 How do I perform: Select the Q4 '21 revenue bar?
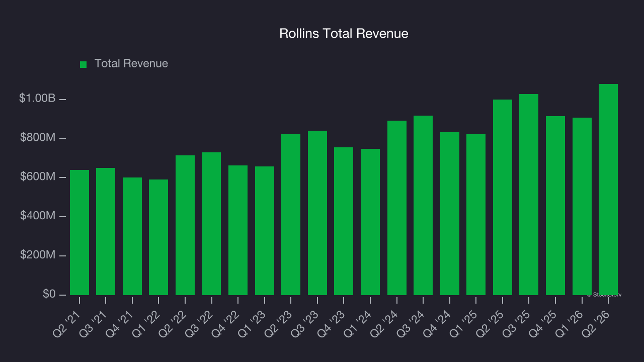(x=132, y=236)
